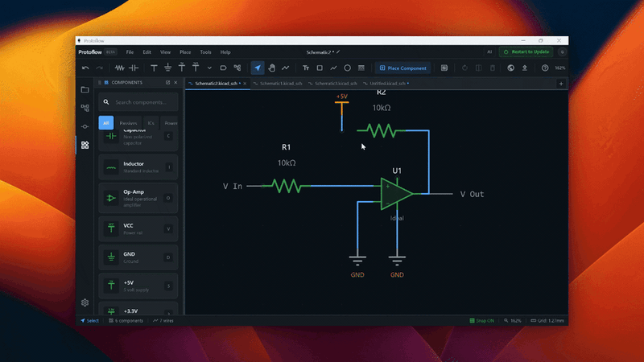Image resolution: width=644 pixels, height=362 pixels.
Task: Choose VCC power rail component
Action: tap(138, 228)
